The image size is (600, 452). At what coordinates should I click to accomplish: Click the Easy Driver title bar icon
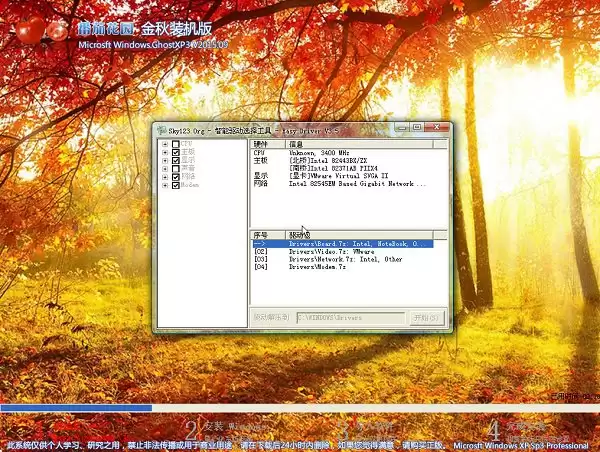(160, 128)
